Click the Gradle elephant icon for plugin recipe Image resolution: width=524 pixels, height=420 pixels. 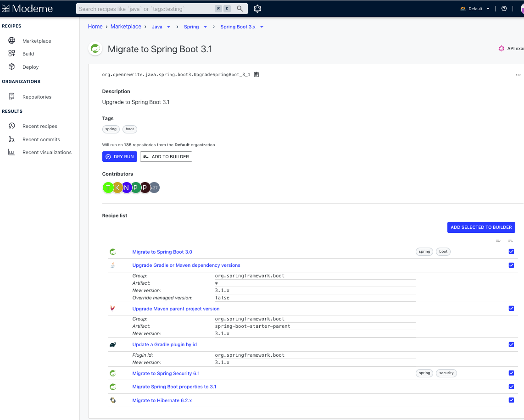pos(113,344)
